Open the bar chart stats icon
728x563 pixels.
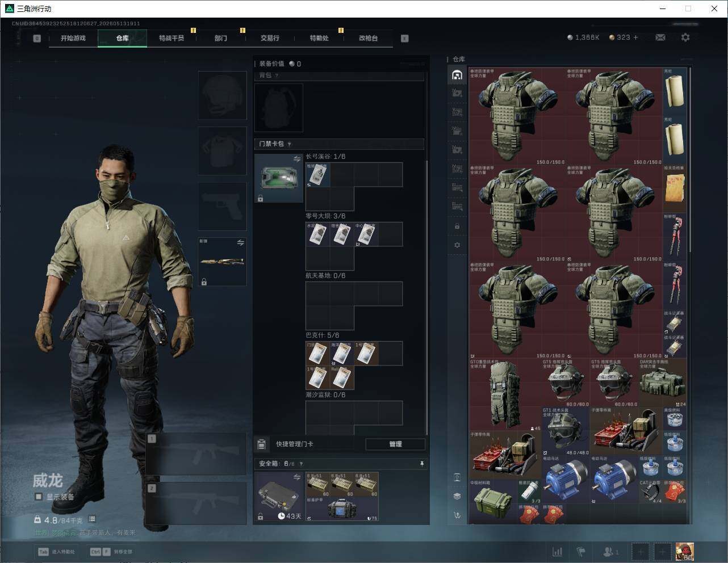tap(558, 551)
